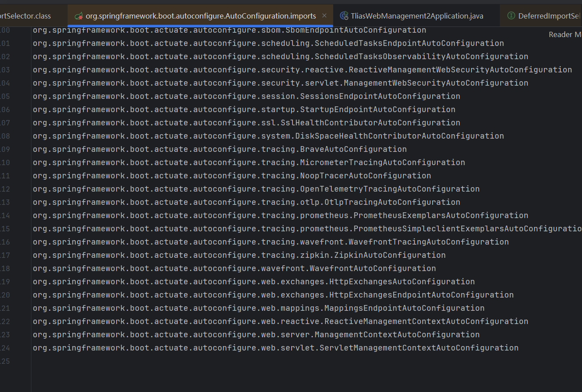Toggle Reader Mode in the editor
Image resolution: width=582 pixels, height=392 pixels.
(565, 34)
